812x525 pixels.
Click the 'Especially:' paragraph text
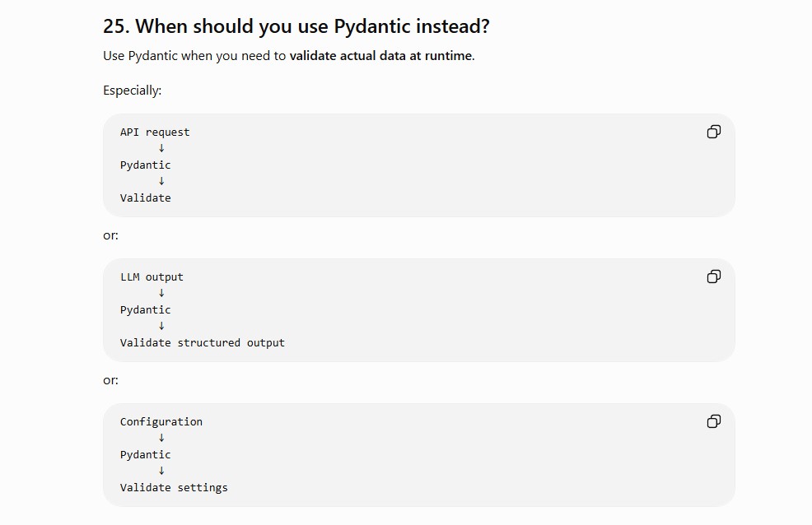click(x=132, y=91)
